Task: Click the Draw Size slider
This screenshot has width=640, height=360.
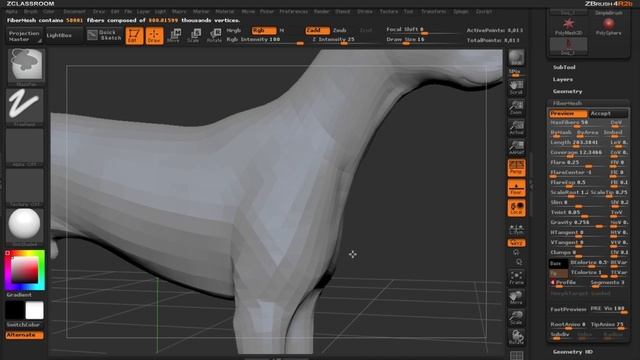Action: 422,40
